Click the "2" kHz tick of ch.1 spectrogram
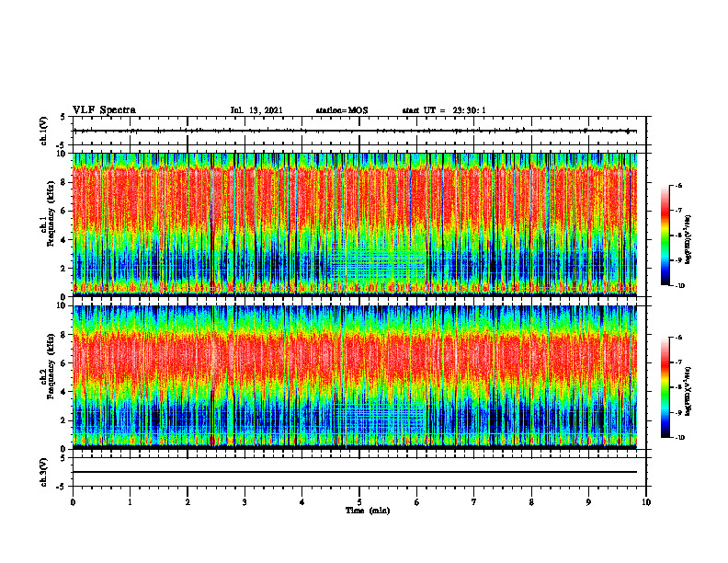This screenshot has height=563, width=728. point(64,269)
